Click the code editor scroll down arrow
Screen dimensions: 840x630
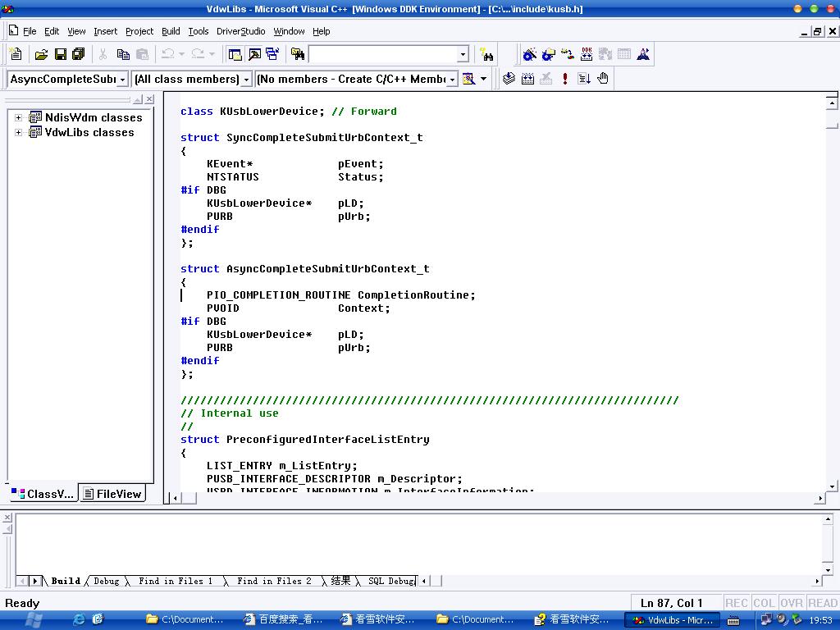point(832,486)
